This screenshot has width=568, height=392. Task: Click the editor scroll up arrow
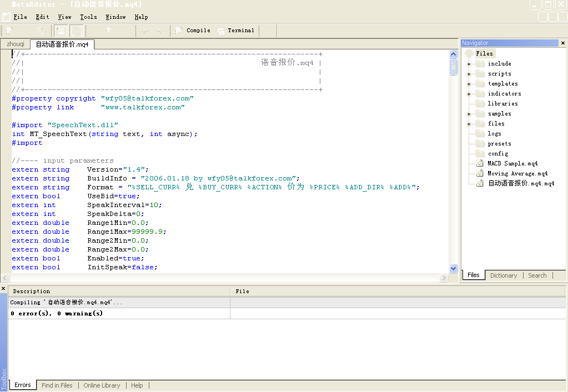(x=453, y=54)
